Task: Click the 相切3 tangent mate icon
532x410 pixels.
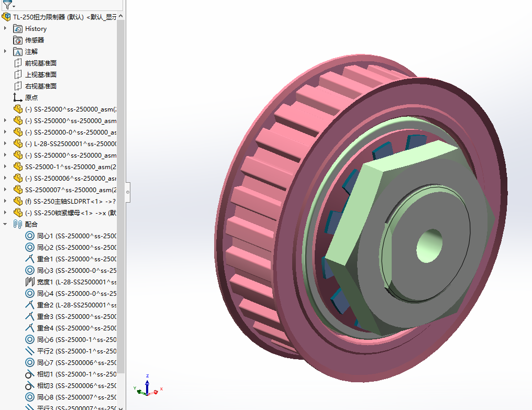Action: 30,385
